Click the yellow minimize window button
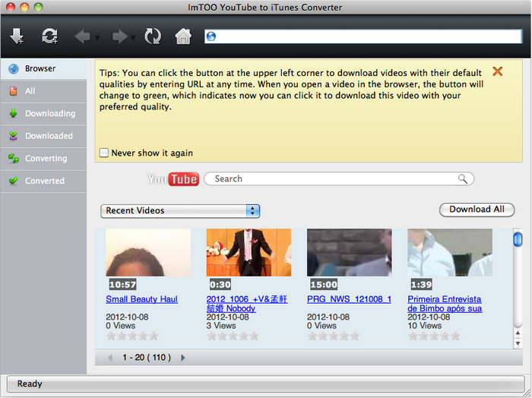The height and width of the screenshot is (398, 532). pyautogui.click(x=24, y=7)
